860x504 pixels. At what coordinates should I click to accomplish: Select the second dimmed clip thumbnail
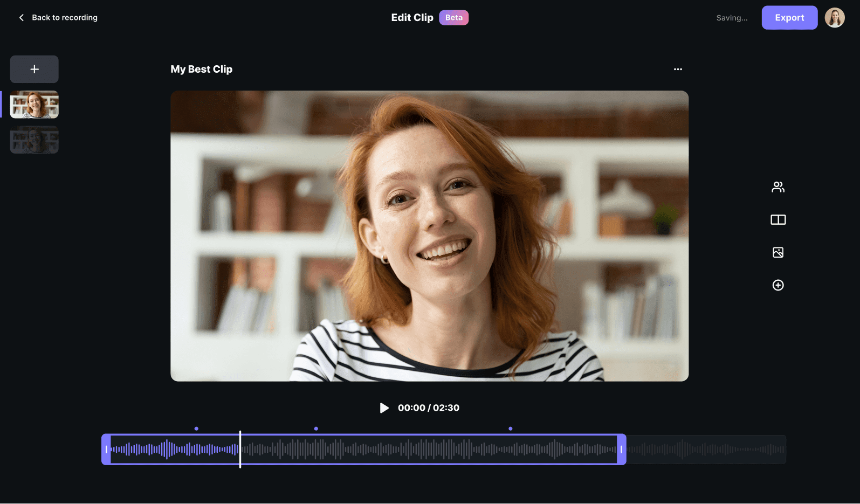tap(35, 140)
